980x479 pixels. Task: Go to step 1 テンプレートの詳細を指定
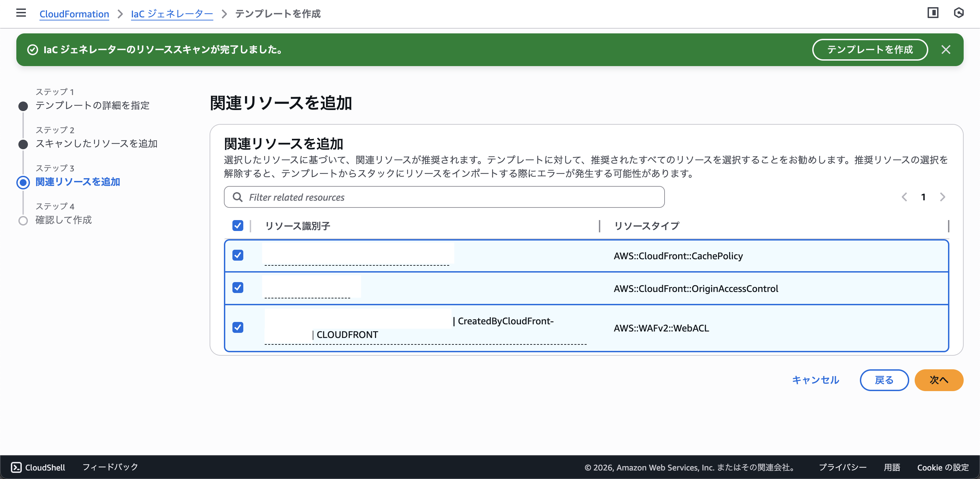point(92,106)
